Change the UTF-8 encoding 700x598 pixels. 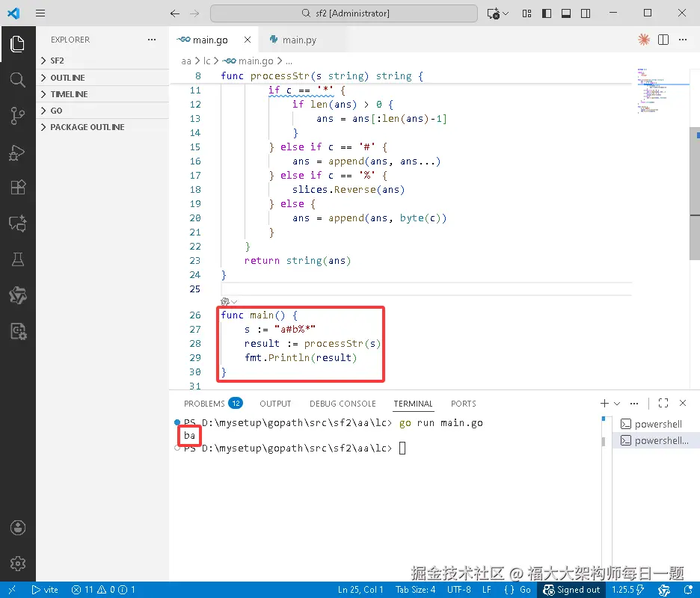coord(459,590)
